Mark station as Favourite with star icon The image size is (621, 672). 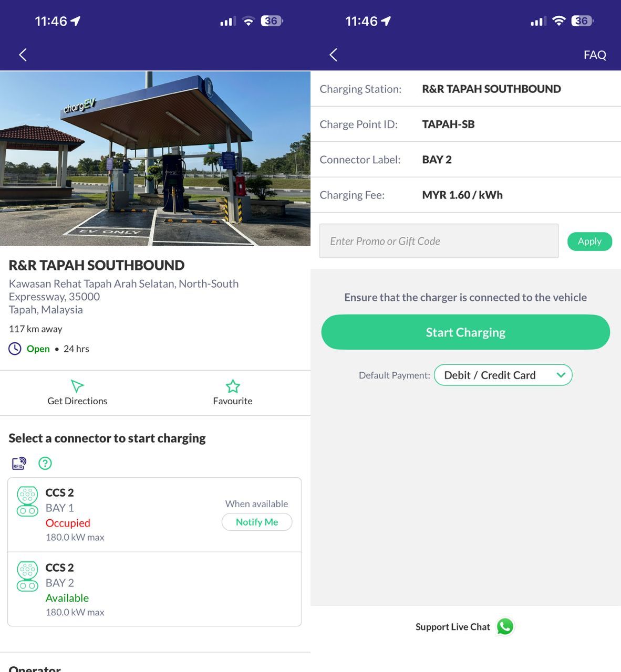tap(233, 386)
